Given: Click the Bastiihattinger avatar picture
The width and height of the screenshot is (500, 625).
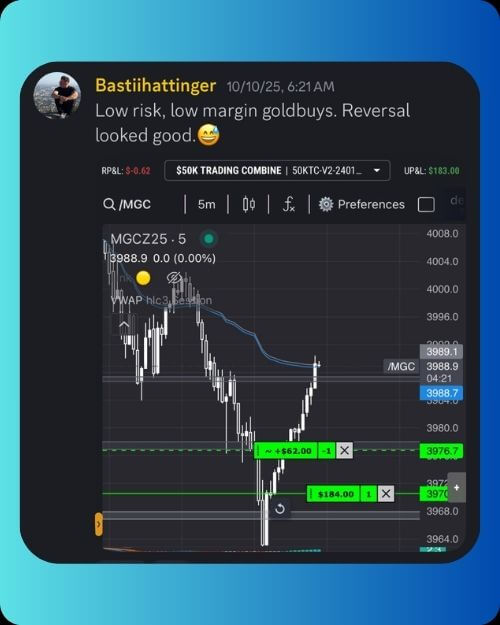Looking at the screenshot, I should pos(57,95).
